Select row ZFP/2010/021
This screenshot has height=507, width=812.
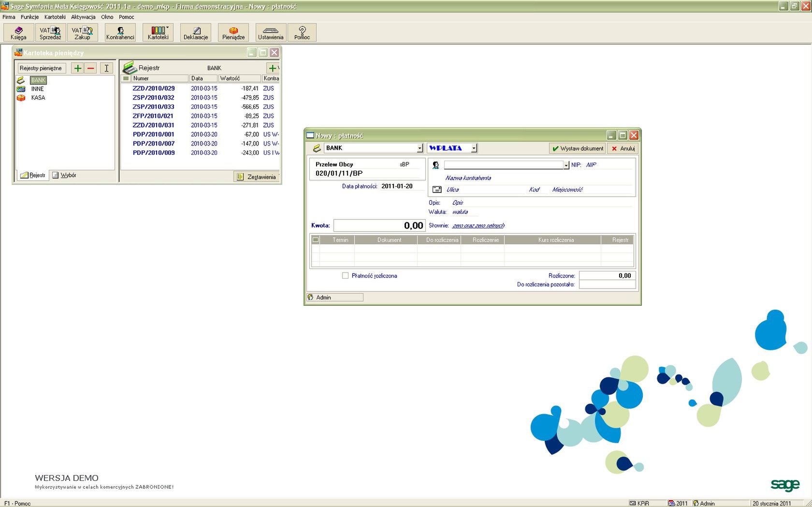tap(200, 116)
